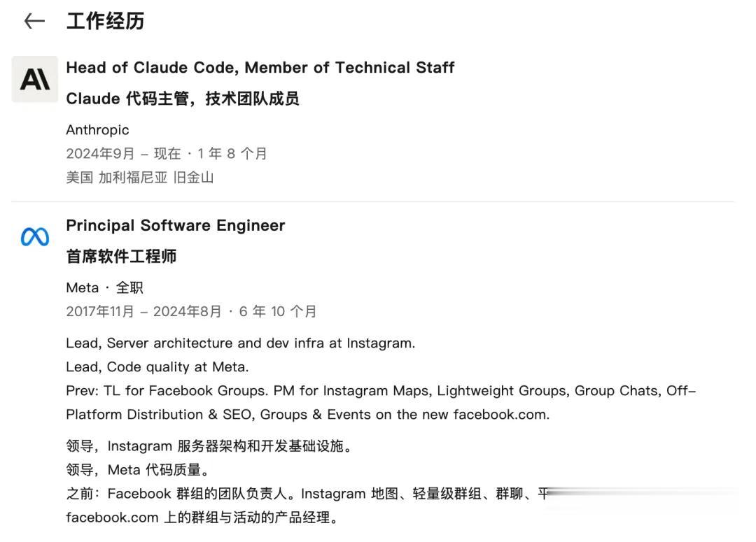The height and width of the screenshot is (542, 756).
Task: Click the 美国 加利福尼亚 旧金山 location text
Action: pos(139,178)
